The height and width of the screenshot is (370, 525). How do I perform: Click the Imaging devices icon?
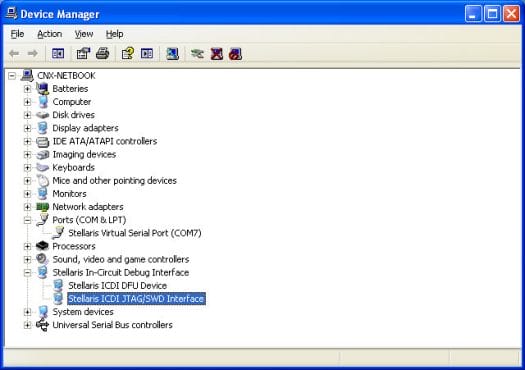click(x=43, y=154)
